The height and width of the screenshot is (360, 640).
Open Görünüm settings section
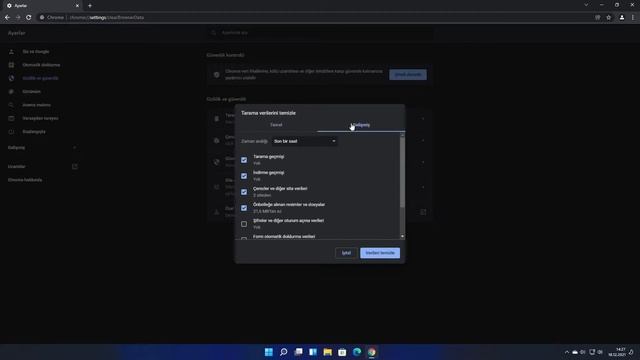(31, 91)
